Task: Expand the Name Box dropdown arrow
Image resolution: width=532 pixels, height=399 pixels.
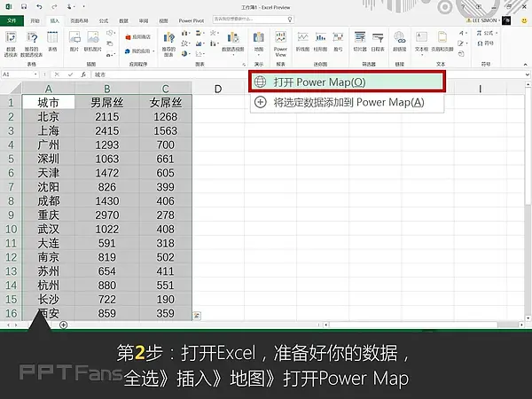Action: point(37,74)
